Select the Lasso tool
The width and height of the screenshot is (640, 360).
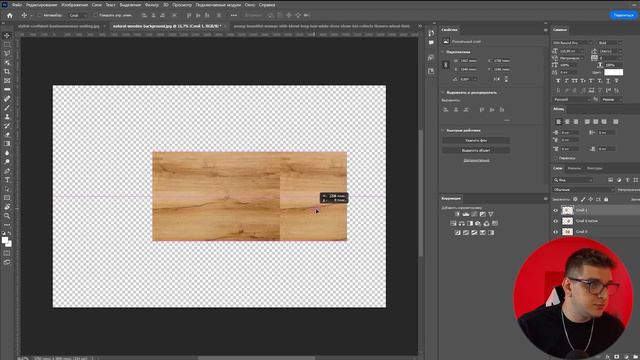[7, 53]
